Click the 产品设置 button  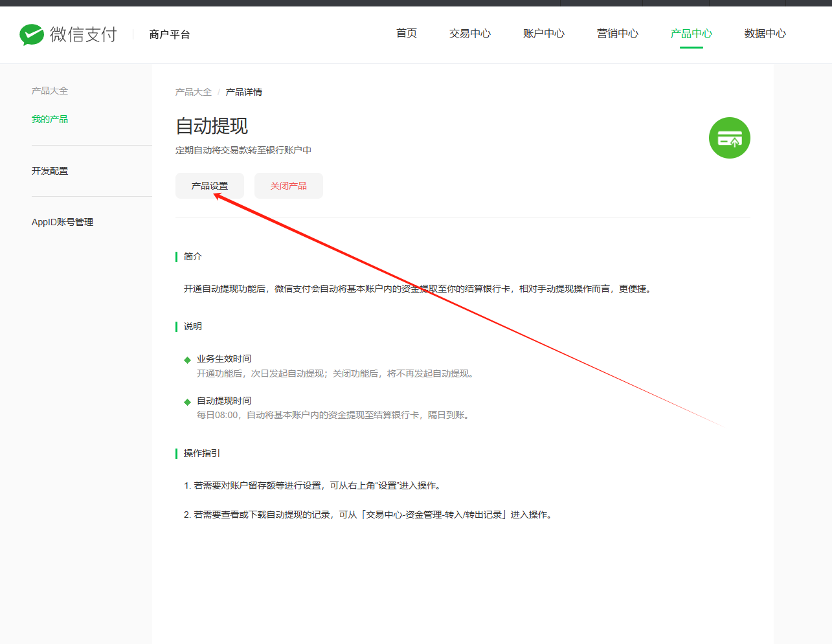coord(210,186)
